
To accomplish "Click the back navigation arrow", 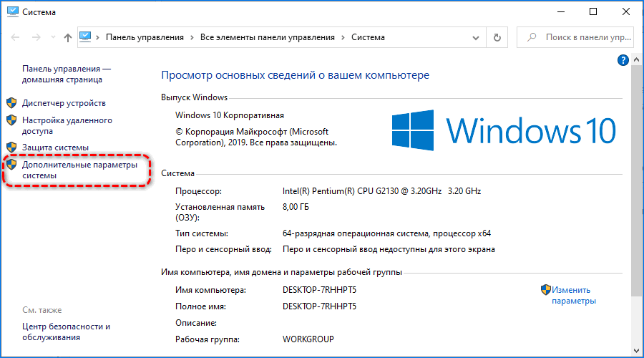I will pos(14,37).
